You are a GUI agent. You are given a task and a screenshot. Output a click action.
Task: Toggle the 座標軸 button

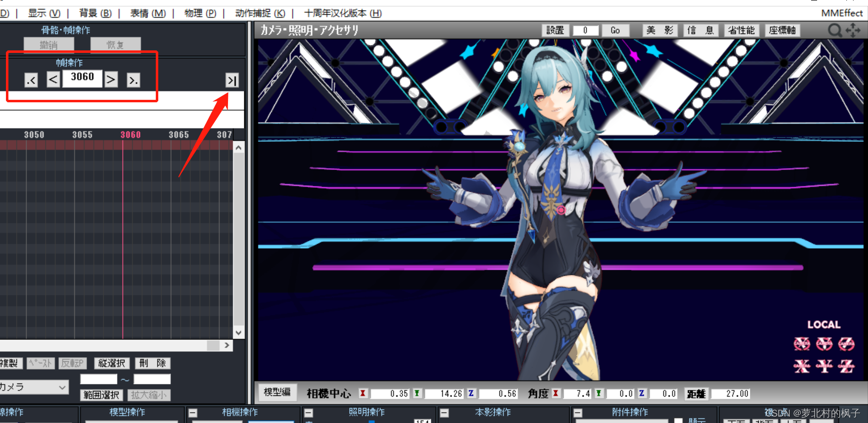click(x=782, y=31)
